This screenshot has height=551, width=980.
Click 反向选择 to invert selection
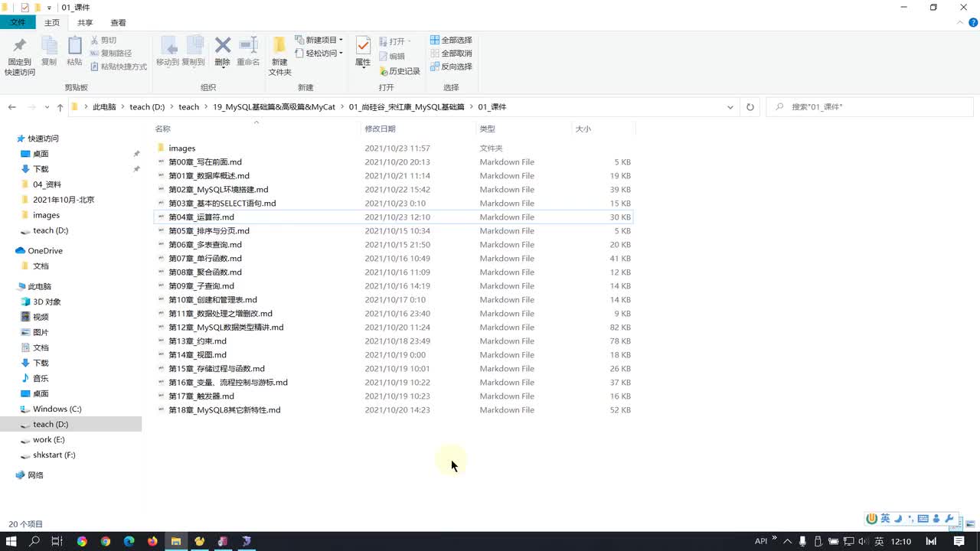(x=451, y=67)
